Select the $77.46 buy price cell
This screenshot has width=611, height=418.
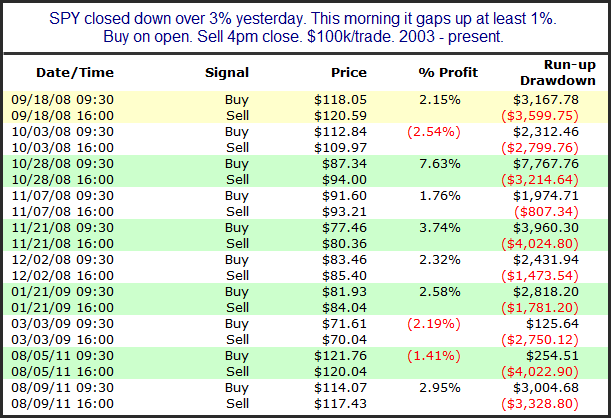tap(346, 226)
